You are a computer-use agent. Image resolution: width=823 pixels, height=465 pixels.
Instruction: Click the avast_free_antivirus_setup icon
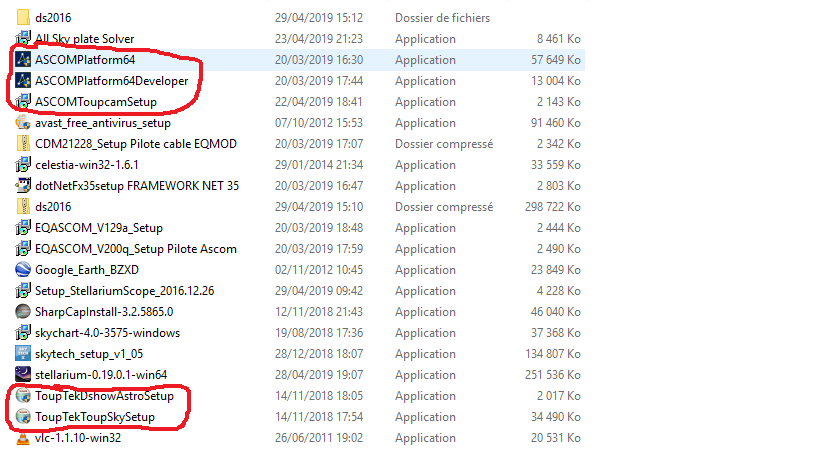[24, 123]
